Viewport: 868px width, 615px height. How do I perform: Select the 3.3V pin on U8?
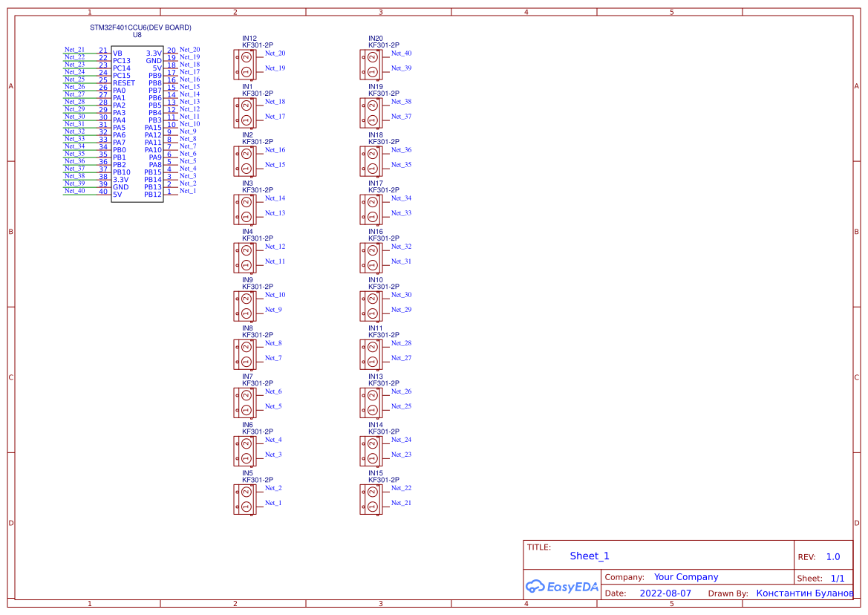click(x=152, y=52)
